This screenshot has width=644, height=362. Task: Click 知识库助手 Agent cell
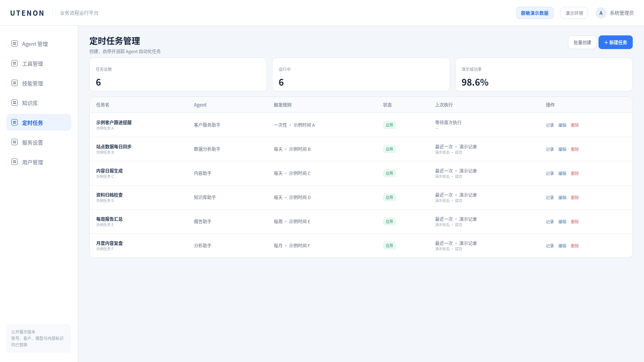(205, 197)
